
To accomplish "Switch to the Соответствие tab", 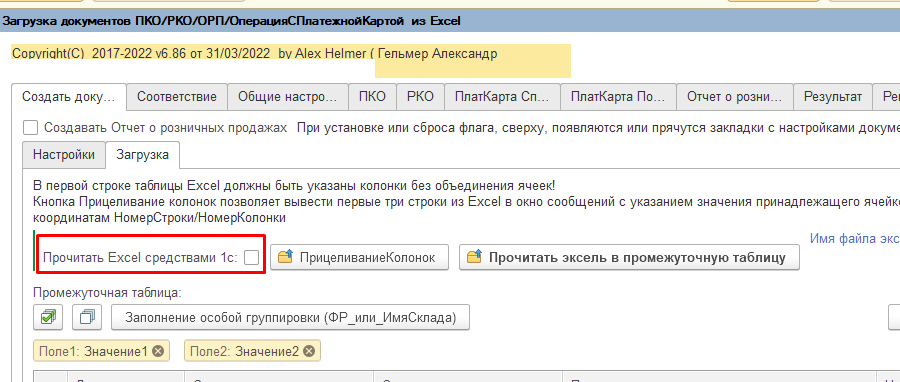I will (x=177, y=96).
